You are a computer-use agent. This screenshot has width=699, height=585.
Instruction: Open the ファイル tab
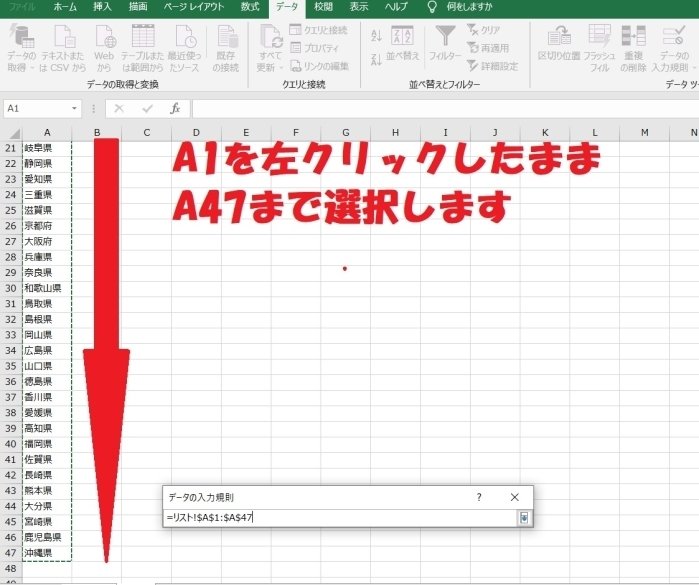pos(22,7)
